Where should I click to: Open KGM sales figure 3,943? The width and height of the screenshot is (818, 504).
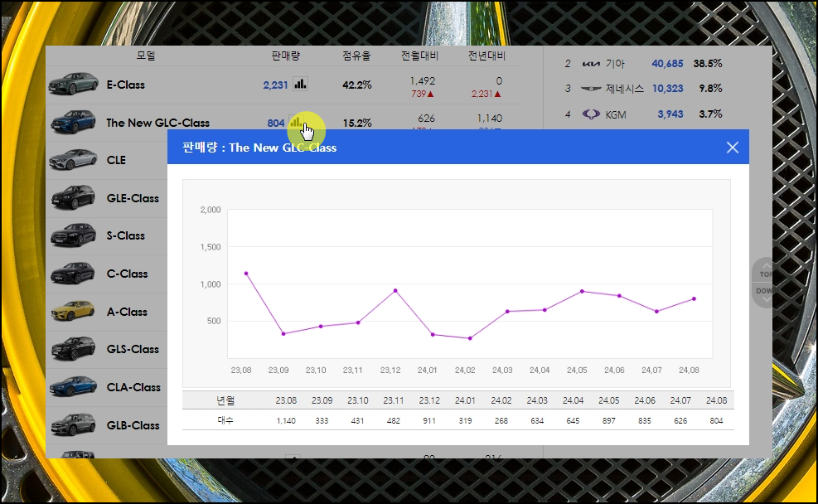[670, 114]
